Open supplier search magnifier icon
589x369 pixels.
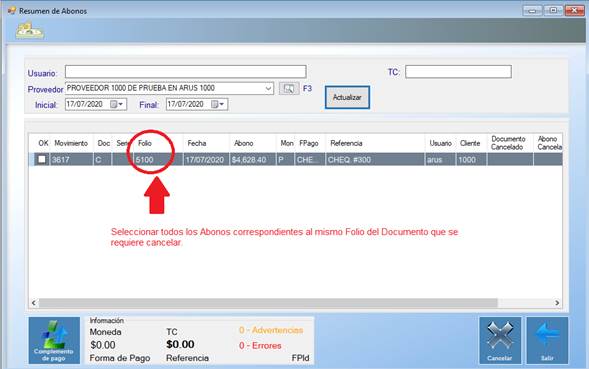[x=289, y=89]
